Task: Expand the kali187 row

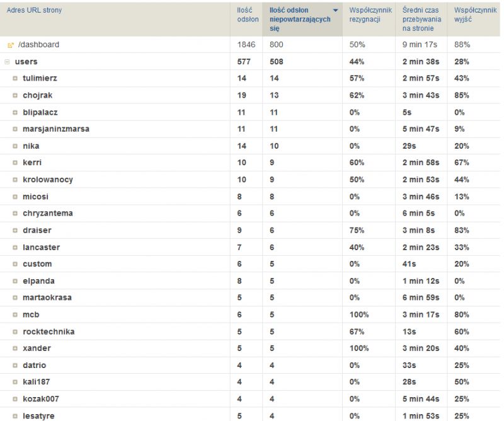Action: [x=15, y=382]
